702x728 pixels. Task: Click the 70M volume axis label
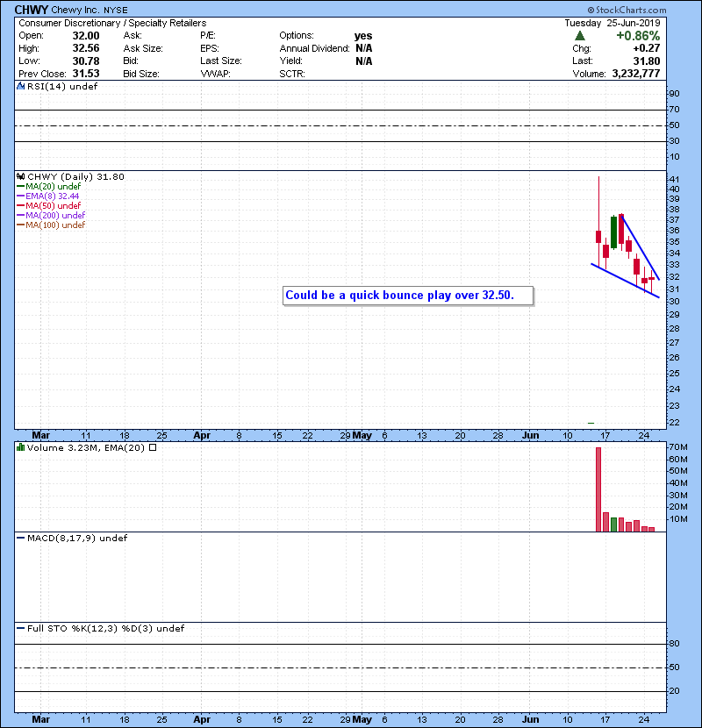[x=677, y=447]
